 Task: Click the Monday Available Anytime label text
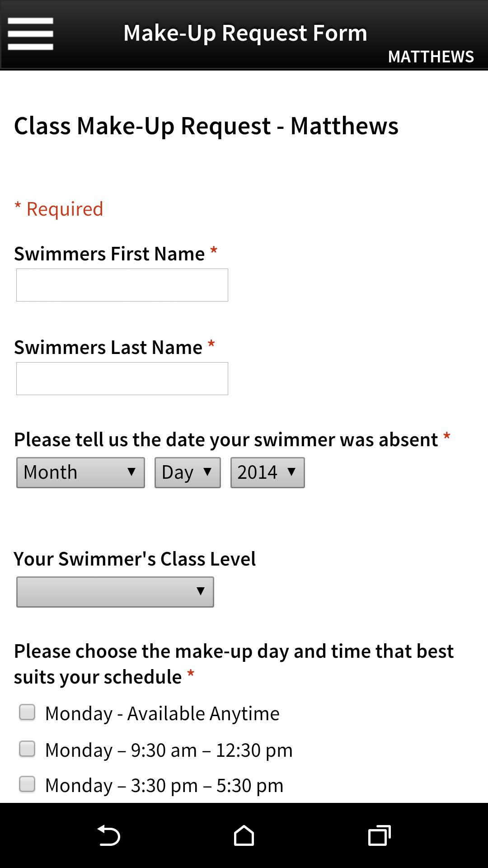point(162,713)
